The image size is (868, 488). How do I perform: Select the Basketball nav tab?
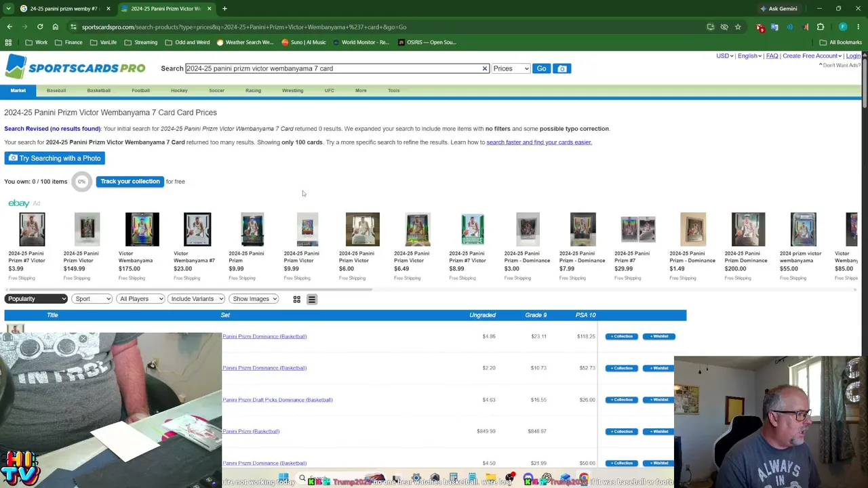(x=98, y=90)
